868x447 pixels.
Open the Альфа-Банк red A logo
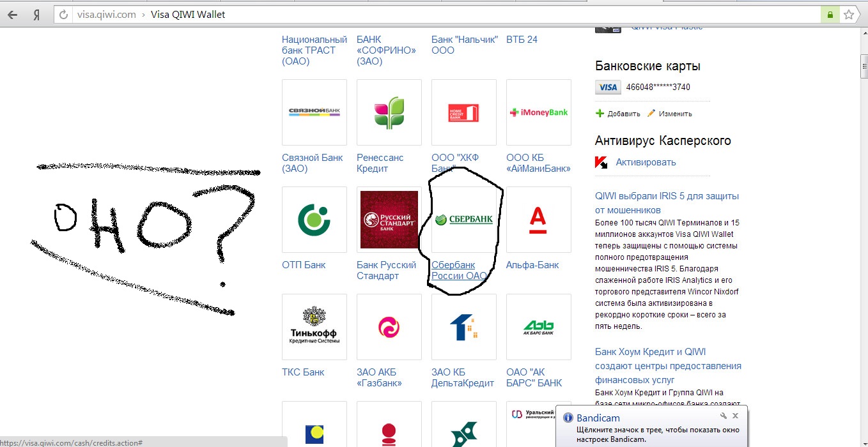(x=539, y=220)
